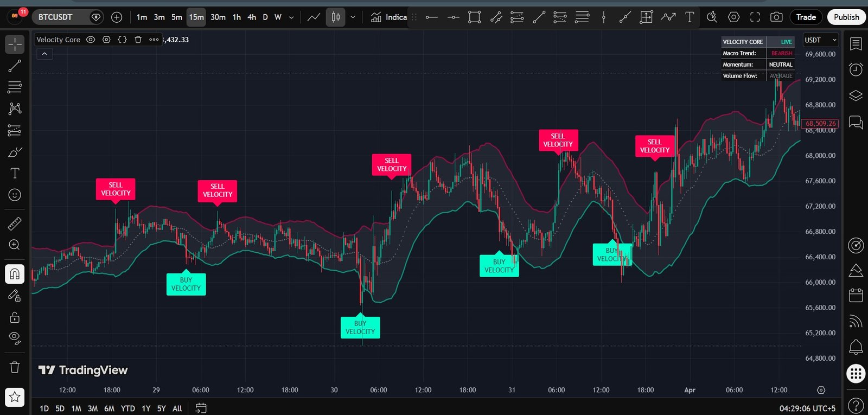Click the Publish button
The height and width of the screenshot is (415, 868).
click(x=846, y=17)
